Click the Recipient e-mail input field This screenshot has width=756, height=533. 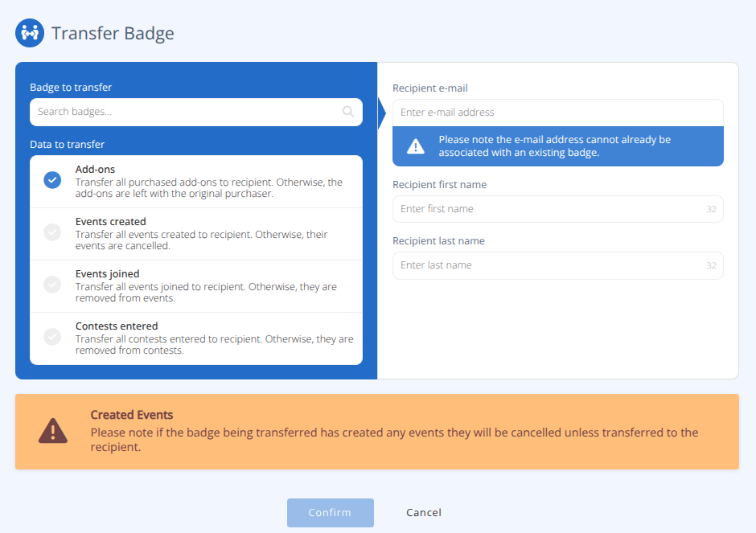[x=557, y=113]
